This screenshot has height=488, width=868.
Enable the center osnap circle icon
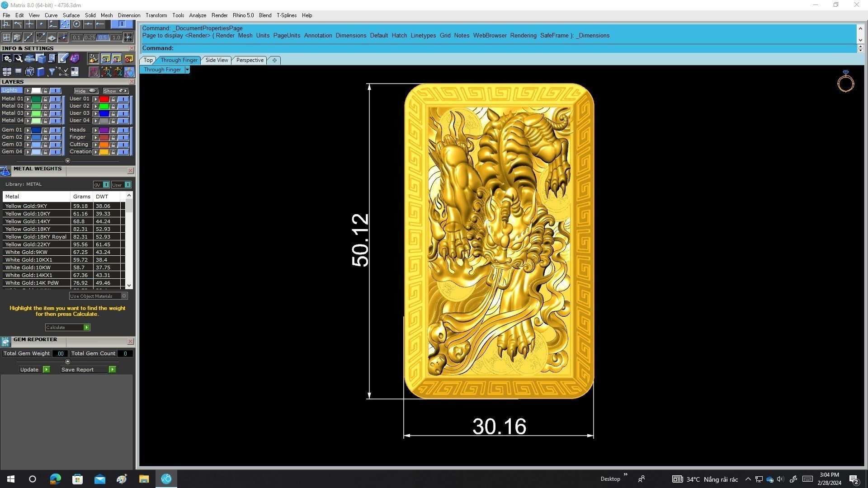coord(76,23)
